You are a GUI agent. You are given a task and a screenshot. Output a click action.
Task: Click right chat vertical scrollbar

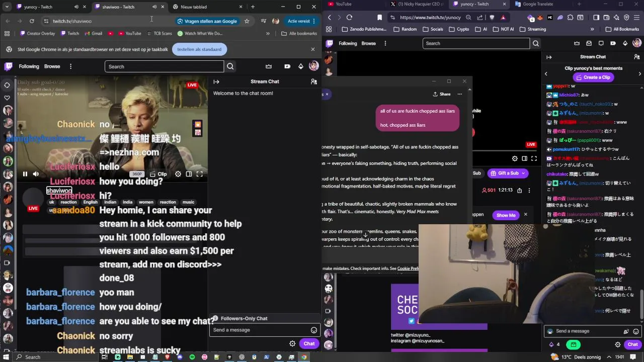click(x=641, y=305)
